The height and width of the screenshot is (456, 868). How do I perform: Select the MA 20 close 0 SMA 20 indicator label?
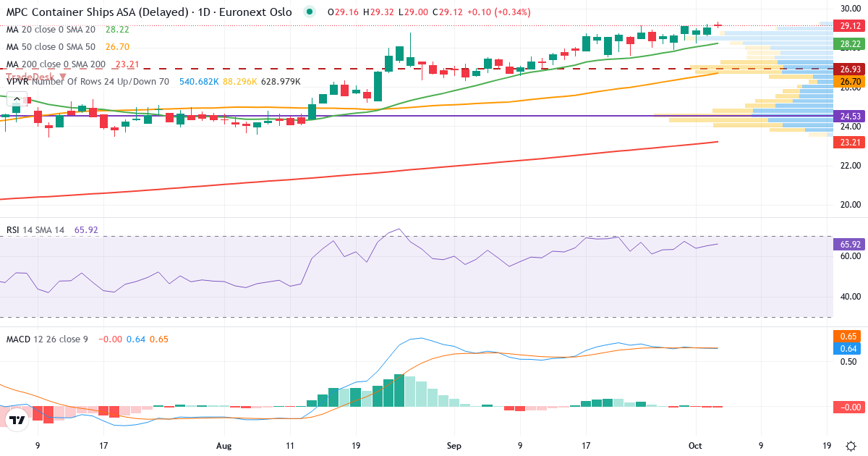pos(51,30)
